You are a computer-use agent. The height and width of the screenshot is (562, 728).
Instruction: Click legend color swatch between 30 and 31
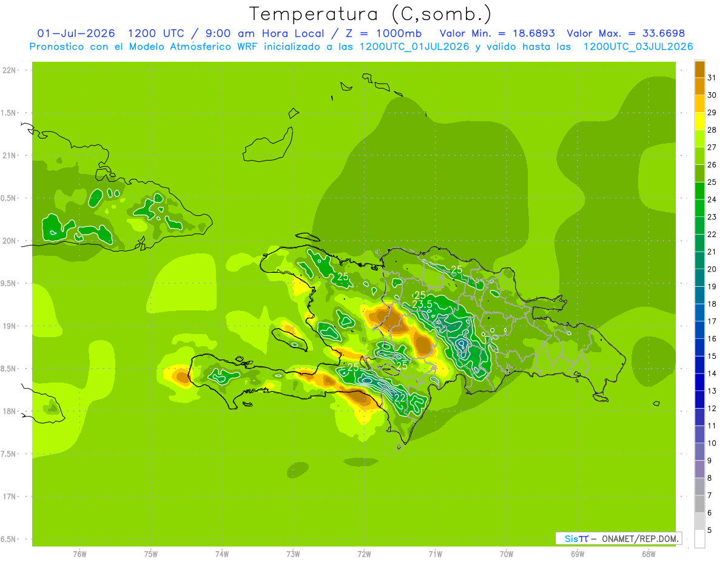coord(699,87)
